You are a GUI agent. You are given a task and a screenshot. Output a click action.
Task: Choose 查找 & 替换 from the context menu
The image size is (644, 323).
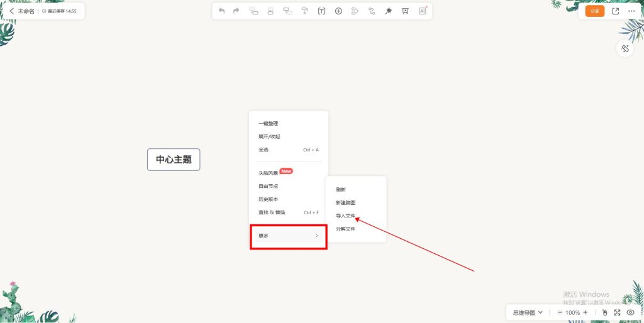(x=288, y=212)
